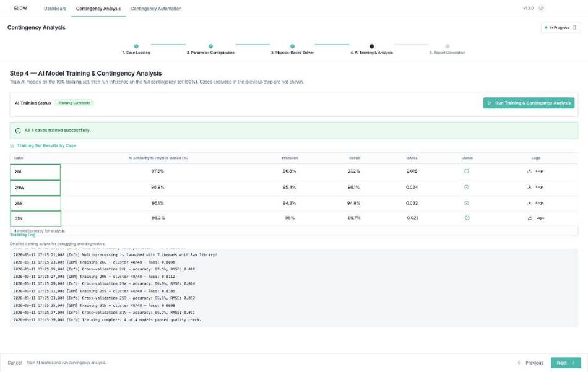Open the user avatar menu
The image size is (588, 372).
point(541,8)
